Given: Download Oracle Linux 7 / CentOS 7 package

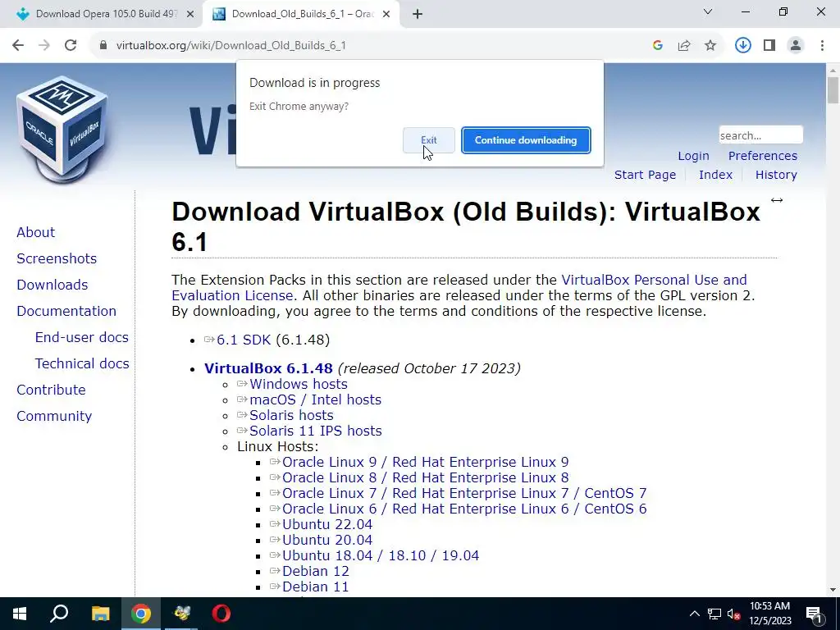Looking at the screenshot, I should (x=464, y=493).
